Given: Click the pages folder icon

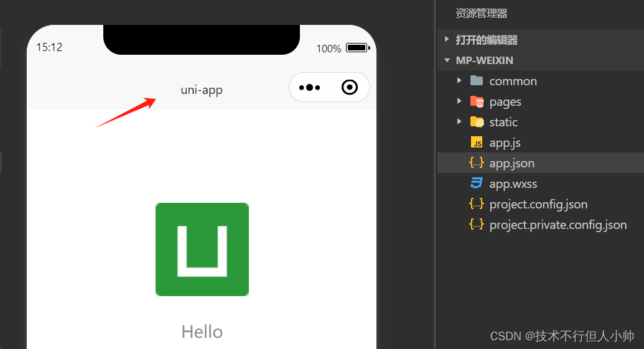Looking at the screenshot, I should 477,101.
